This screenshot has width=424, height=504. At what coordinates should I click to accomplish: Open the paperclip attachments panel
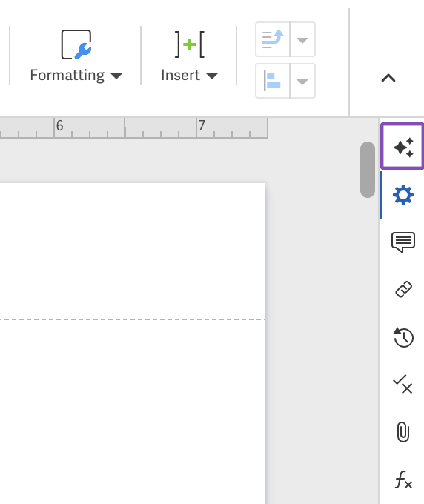[x=403, y=432]
